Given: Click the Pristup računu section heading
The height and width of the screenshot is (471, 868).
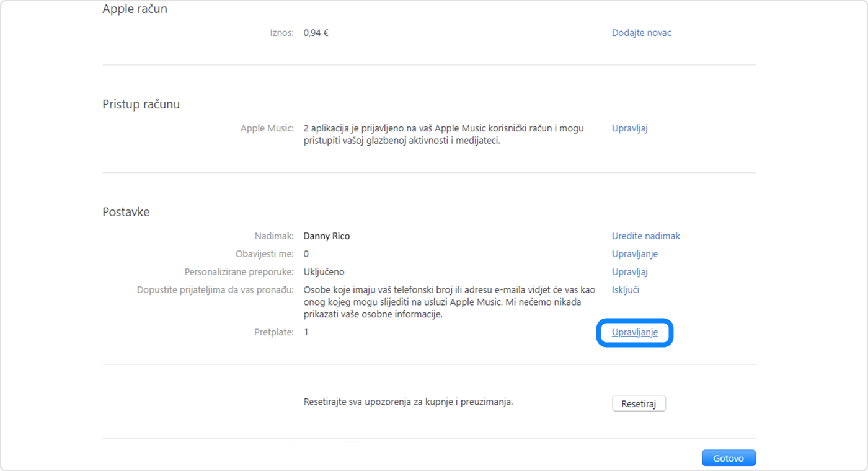Looking at the screenshot, I should click(141, 104).
